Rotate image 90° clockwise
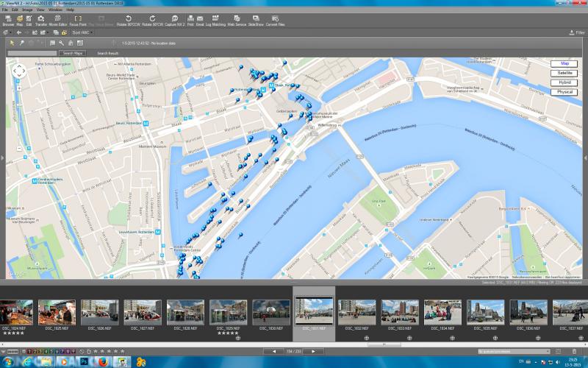 [152, 21]
